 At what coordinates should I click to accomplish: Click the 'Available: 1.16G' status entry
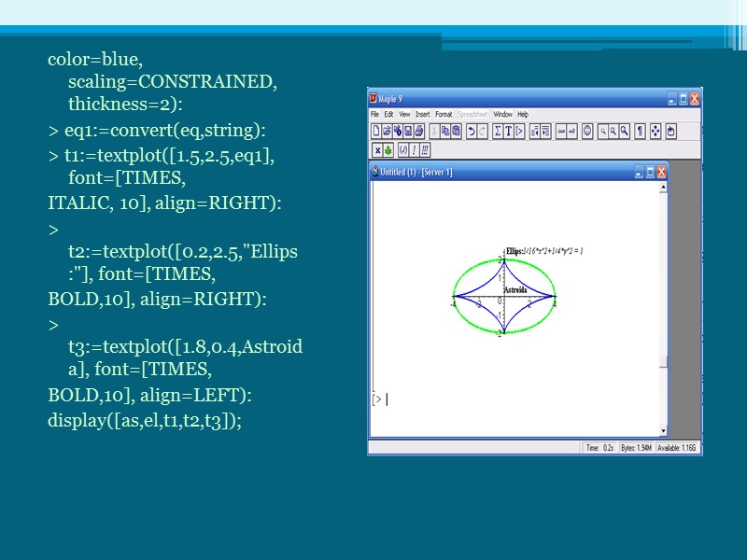pyautogui.click(x=676, y=448)
